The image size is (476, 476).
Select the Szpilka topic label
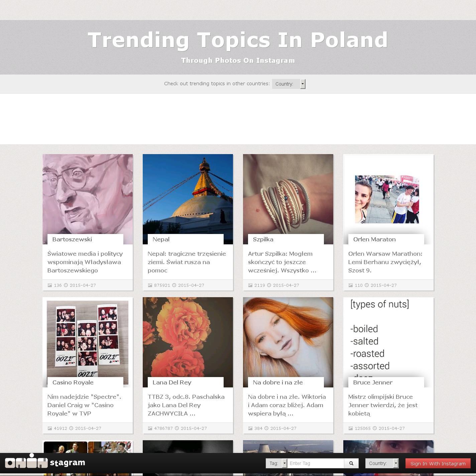point(263,239)
